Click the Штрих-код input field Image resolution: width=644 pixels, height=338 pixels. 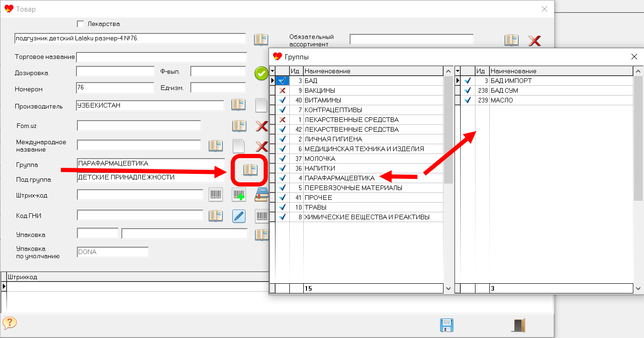click(140, 195)
